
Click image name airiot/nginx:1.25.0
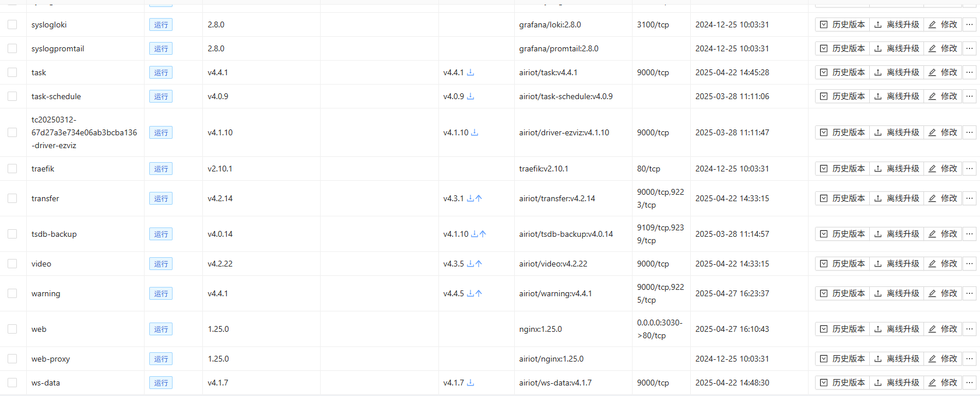point(551,359)
